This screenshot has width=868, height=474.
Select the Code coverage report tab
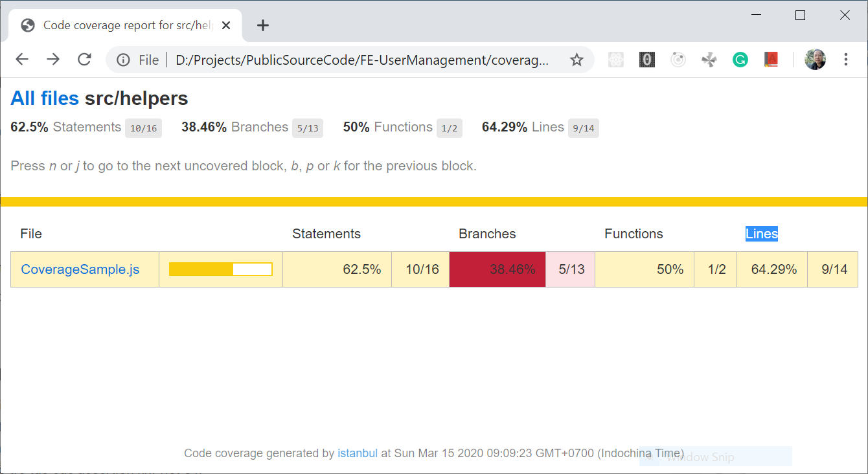pos(123,25)
